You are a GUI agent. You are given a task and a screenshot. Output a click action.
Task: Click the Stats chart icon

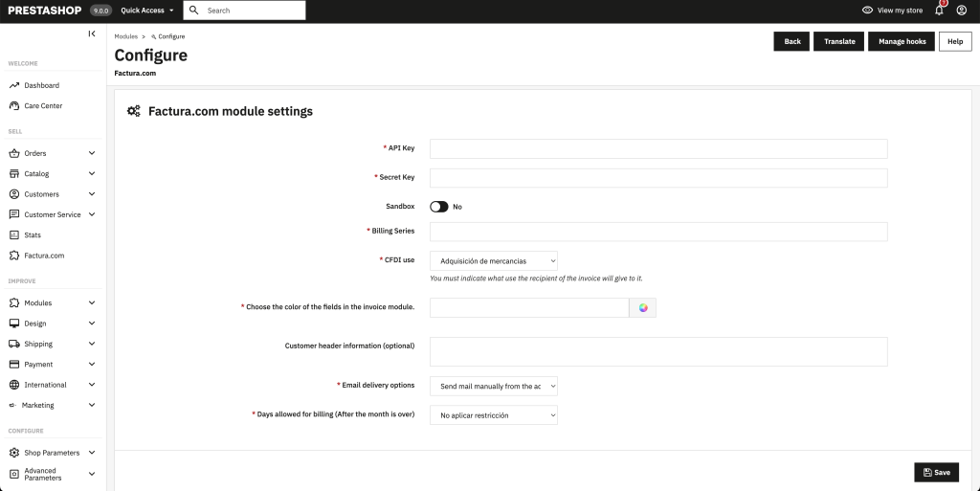click(x=13, y=235)
